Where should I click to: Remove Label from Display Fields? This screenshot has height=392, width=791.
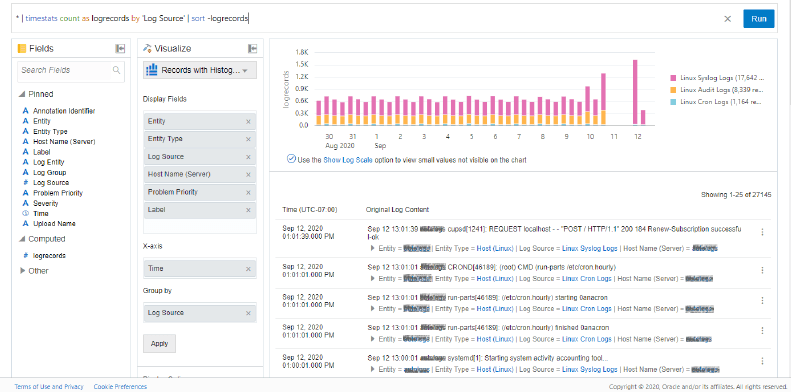click(x=248, y=210)
